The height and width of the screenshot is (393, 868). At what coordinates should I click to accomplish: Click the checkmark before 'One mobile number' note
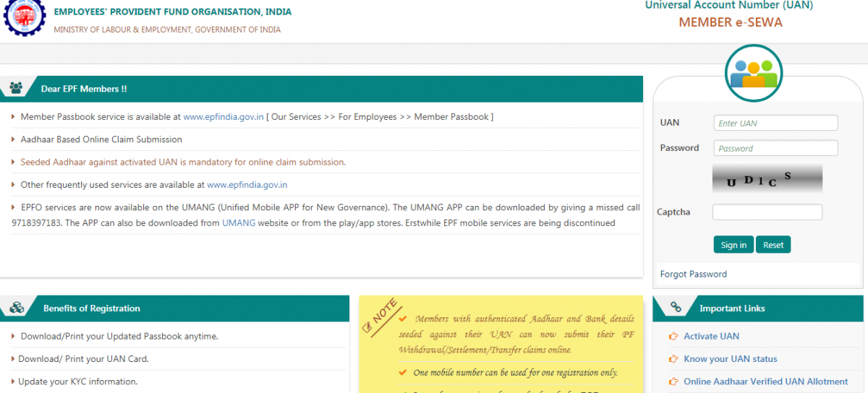[402, 373]
